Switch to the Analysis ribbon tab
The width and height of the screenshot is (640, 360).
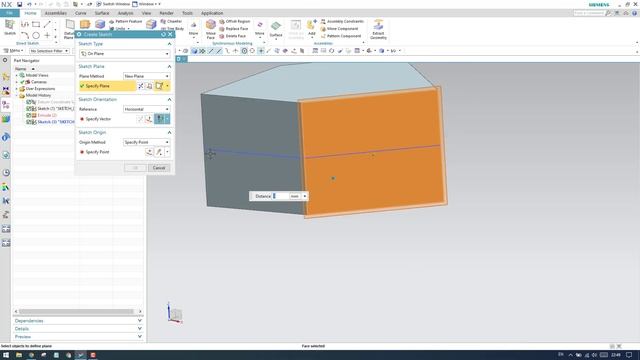point(125,13)
